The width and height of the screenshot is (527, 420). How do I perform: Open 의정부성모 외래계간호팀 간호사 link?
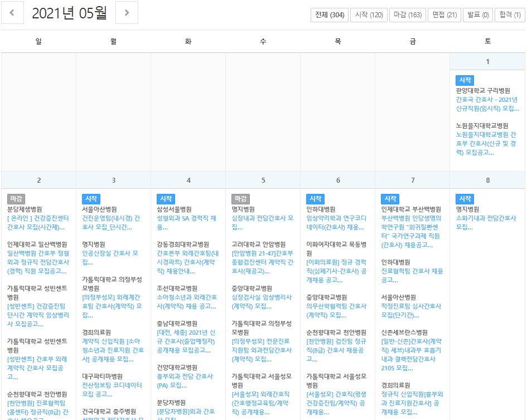[112, 306]
